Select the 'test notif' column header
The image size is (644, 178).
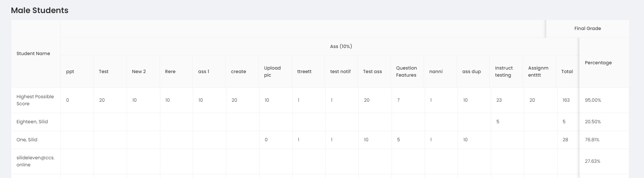coord(340,72)
